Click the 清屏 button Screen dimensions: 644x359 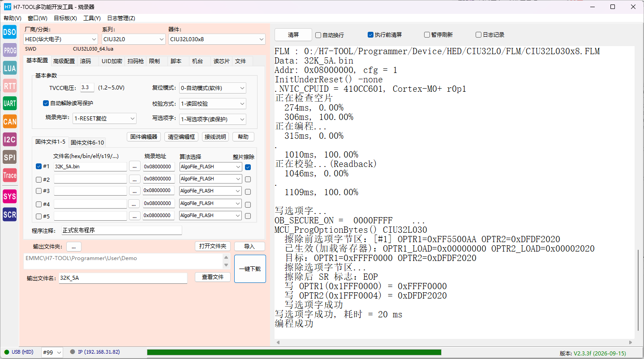pos(293,35)
